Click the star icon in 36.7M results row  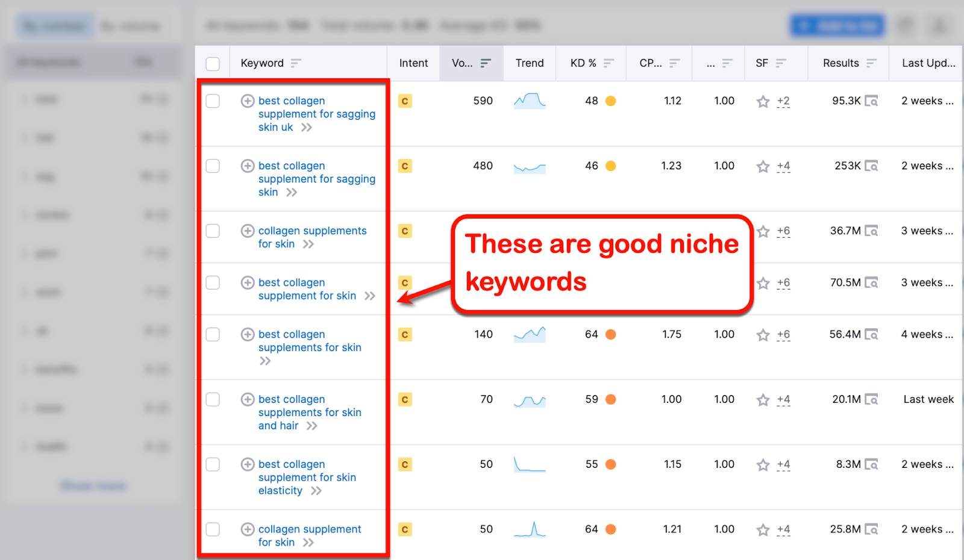(x=763, y=232)
